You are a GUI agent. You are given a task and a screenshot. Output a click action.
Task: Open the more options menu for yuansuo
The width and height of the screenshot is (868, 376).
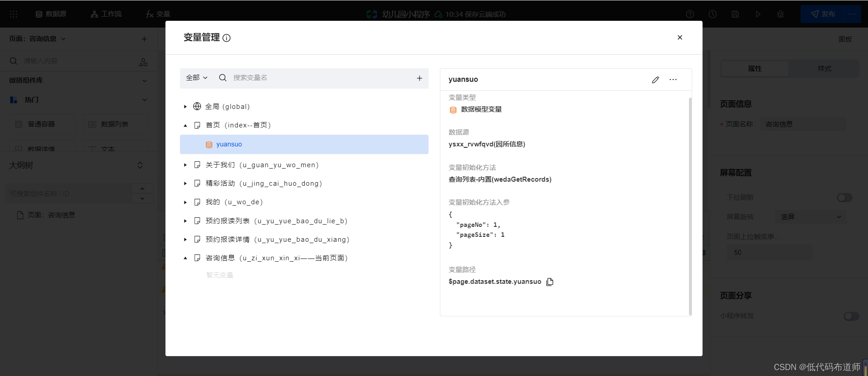click(673, 80)
